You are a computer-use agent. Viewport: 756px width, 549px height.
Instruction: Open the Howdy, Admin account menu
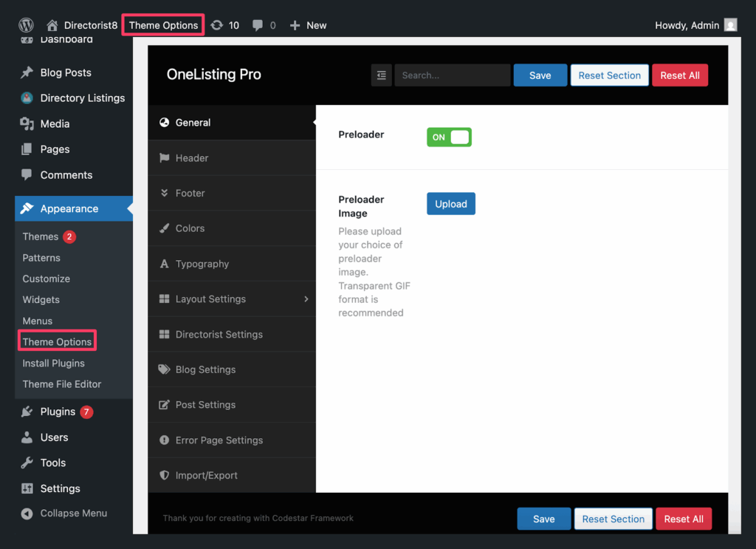click(687, 25)
